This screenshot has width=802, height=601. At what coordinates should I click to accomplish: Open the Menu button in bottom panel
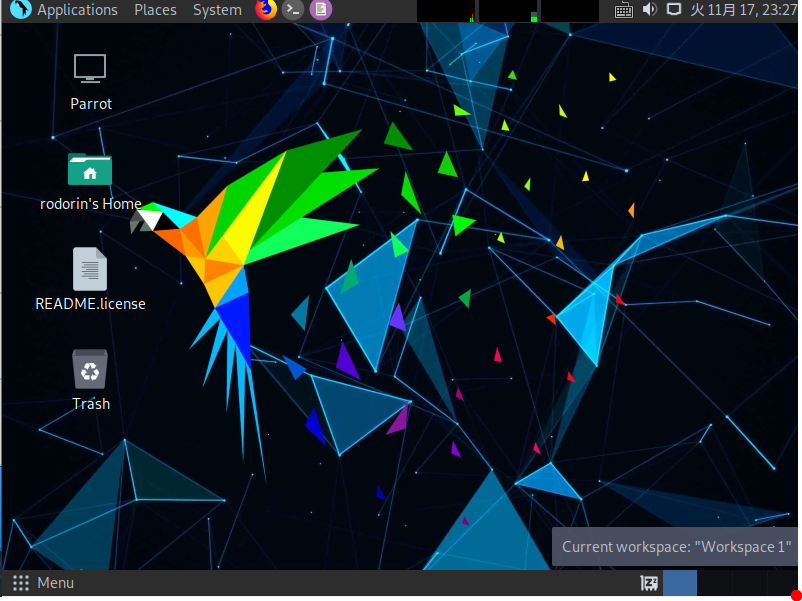[43, 583]
